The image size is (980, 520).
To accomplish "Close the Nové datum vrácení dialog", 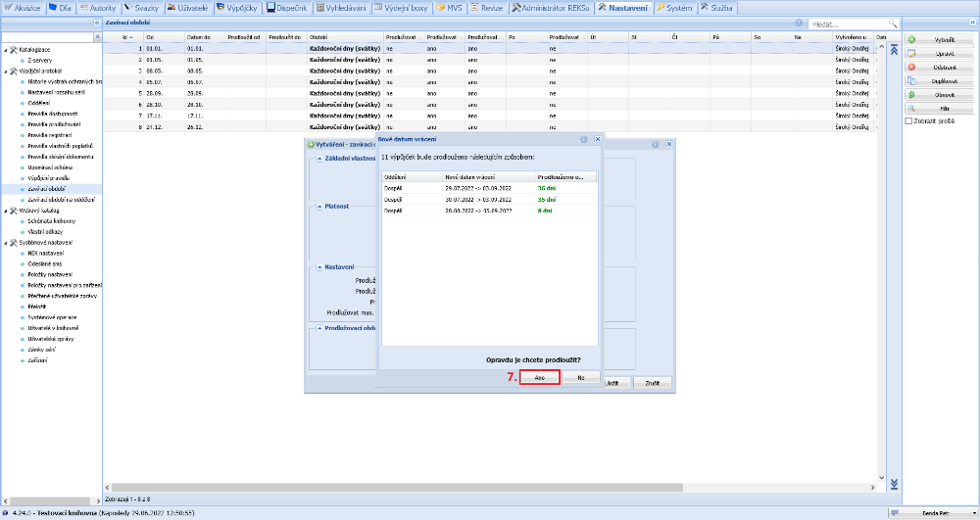I will pos(598,140).
